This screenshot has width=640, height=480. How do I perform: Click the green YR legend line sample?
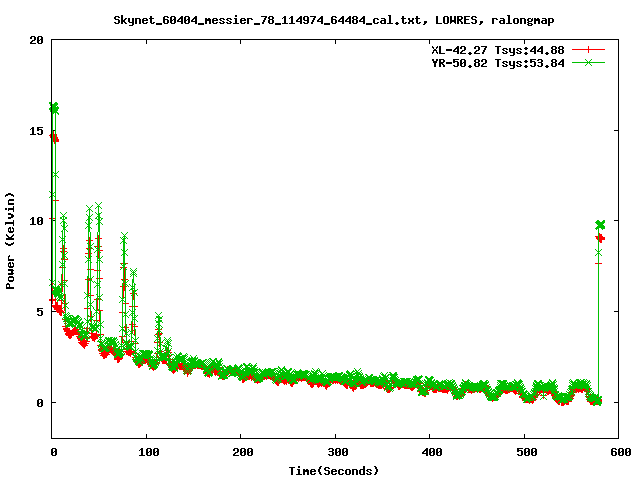[588, 62]
